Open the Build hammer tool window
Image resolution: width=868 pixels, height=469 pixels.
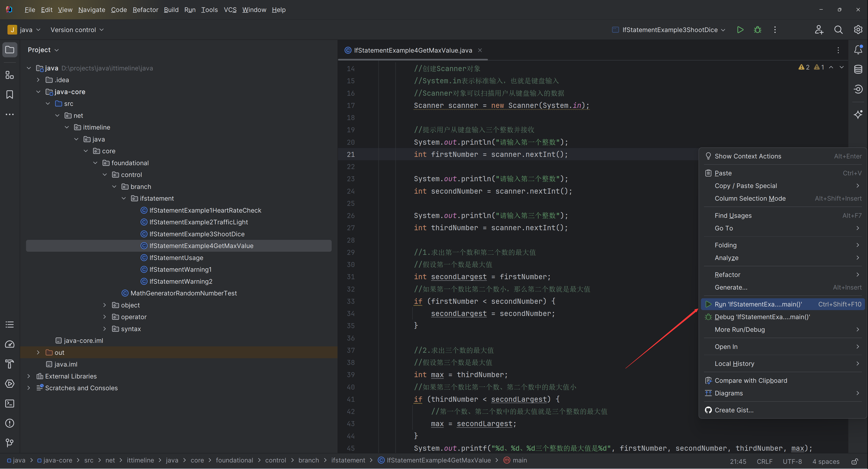(x=10, y=364)
